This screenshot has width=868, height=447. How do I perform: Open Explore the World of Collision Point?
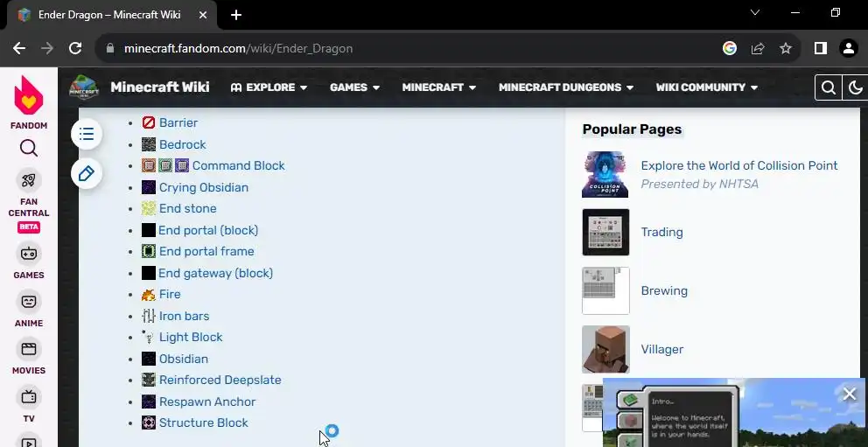[739, 165]
